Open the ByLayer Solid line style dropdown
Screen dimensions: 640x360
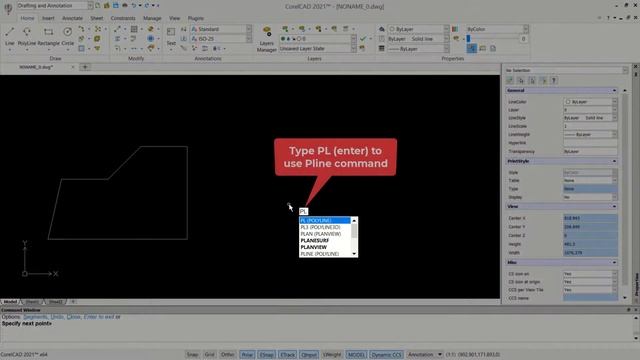pos(418,39)
